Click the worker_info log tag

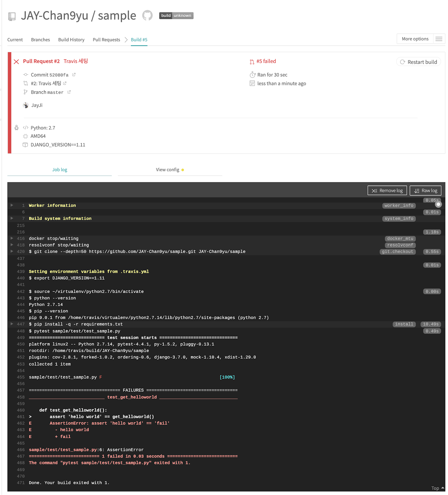point(399,205)
